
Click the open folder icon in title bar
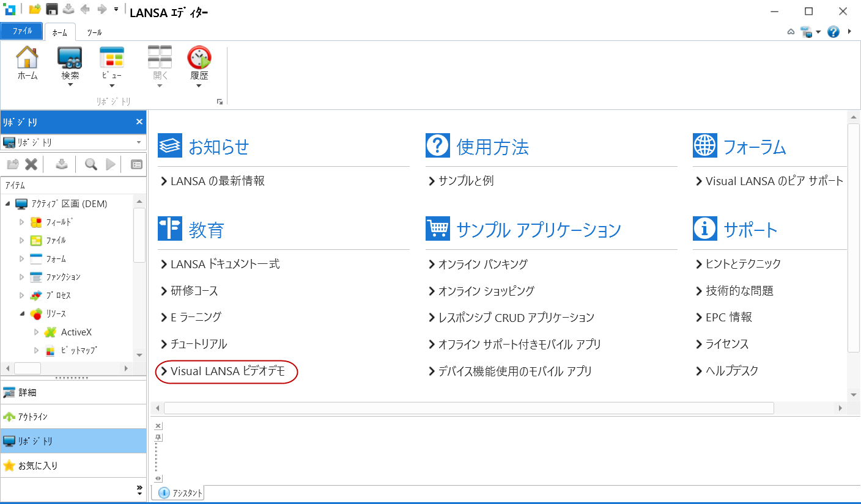(x=35, y=9)
